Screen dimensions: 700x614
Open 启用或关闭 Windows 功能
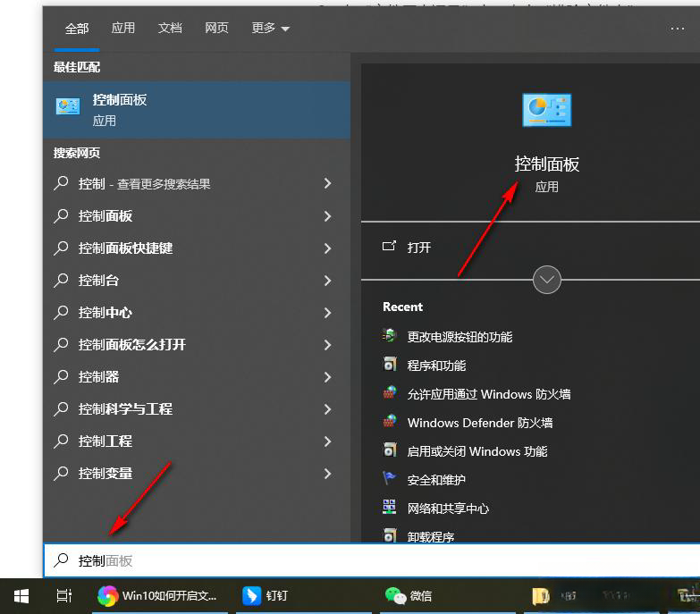pyautogui.click(x=477, y=451)
